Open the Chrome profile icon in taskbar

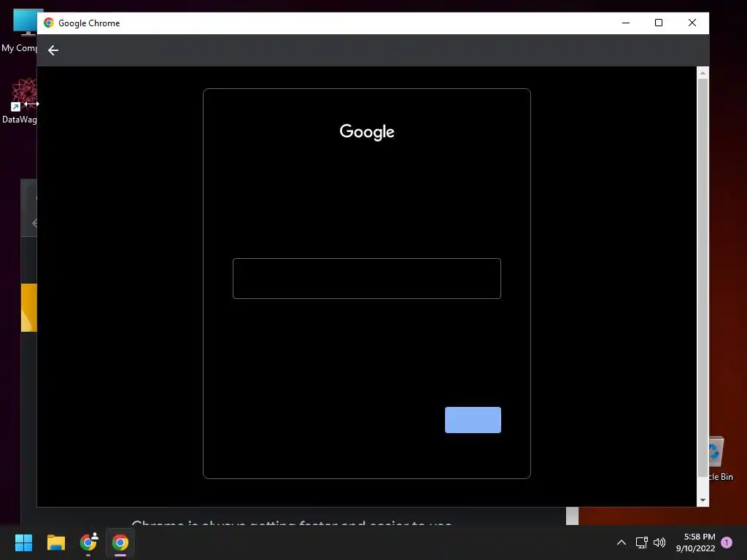pos(88,542)
